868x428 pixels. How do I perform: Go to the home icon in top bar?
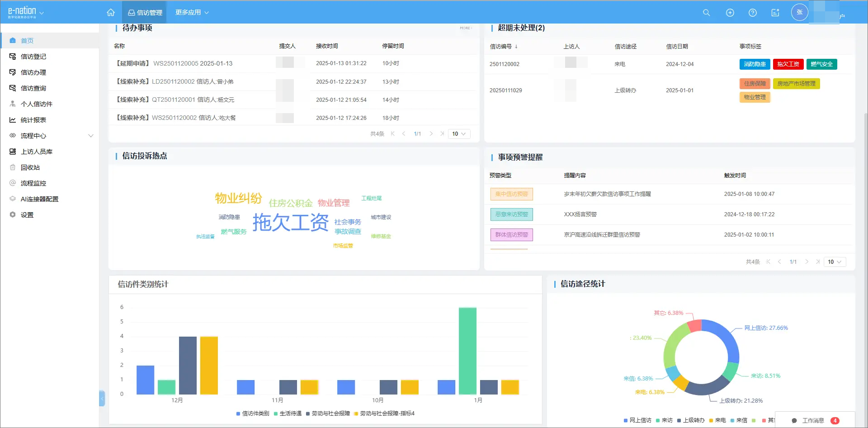tap(111, 13)
